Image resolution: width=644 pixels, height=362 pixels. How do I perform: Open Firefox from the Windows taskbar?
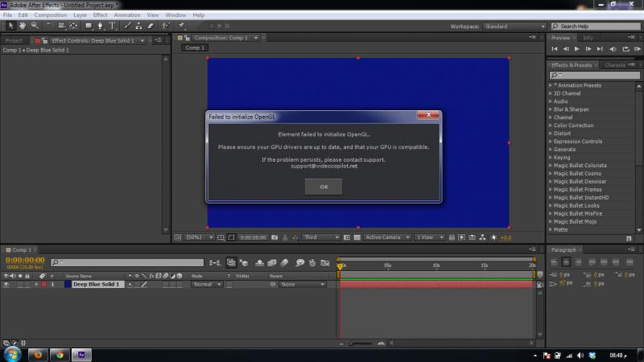click(38, 355)
